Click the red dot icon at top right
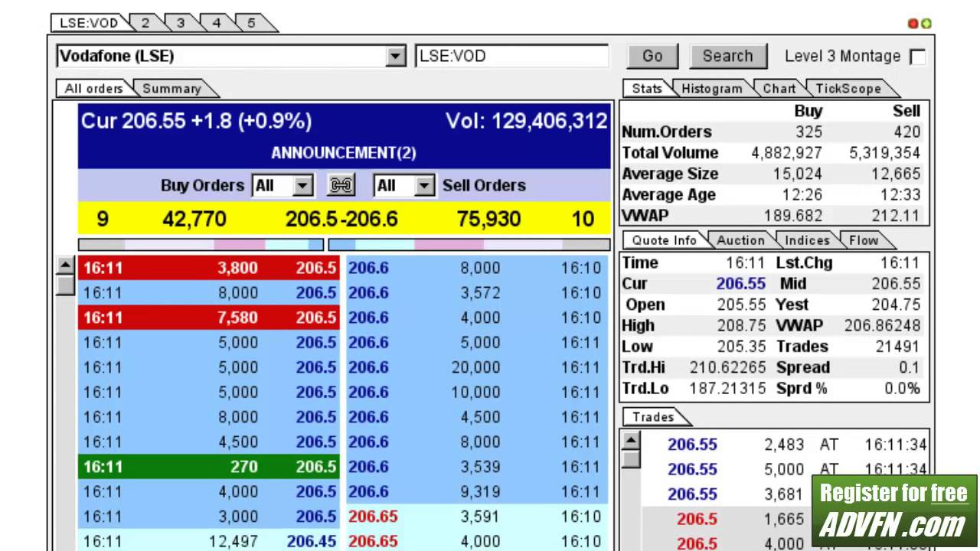This screenshot has height=551, width=980. coord(913,24)
